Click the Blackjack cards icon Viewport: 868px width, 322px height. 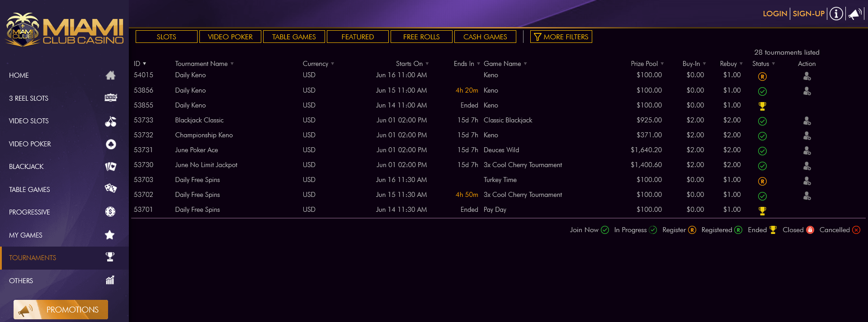click(x=110, y=167)
